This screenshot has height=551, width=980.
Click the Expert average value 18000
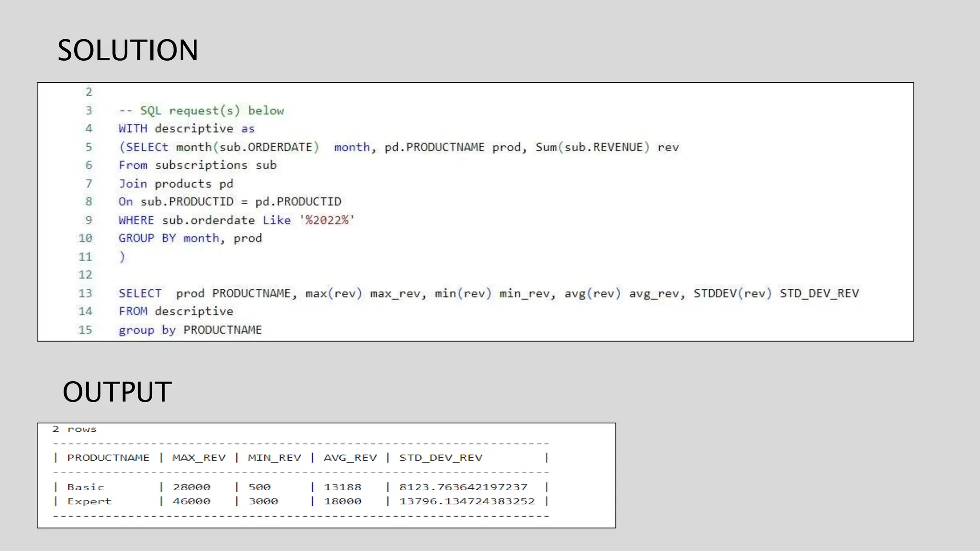coord(343,501)
